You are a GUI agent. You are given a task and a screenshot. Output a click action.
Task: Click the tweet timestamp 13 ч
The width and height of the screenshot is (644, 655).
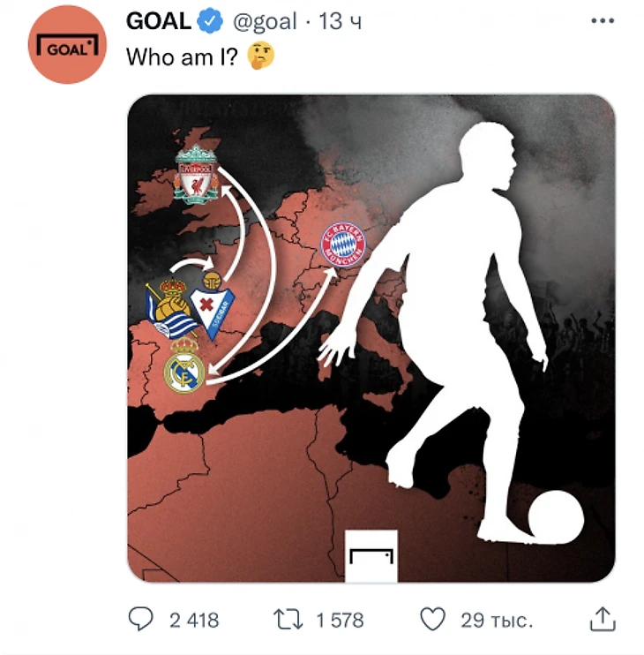341,21
